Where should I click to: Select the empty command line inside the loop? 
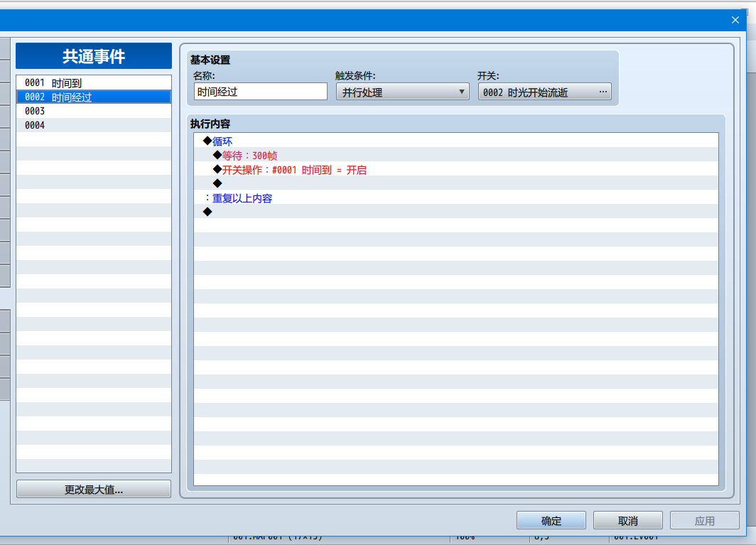pos(455,184)
